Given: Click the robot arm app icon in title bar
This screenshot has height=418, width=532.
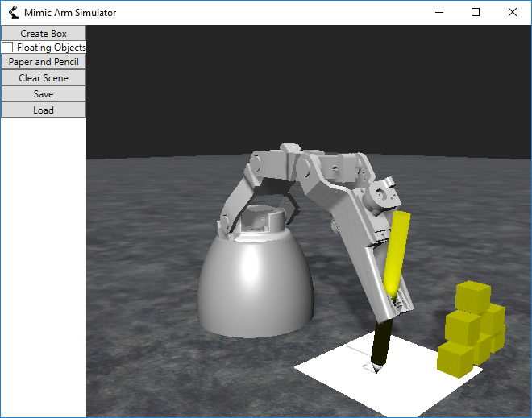Looking at the screenshot, I should pyautogui.click(x=13, y=13).
